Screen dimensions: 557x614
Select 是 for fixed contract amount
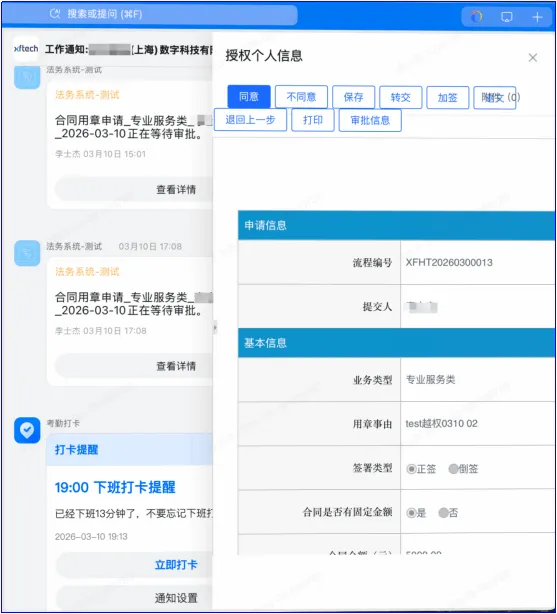[x=411, y=513]
